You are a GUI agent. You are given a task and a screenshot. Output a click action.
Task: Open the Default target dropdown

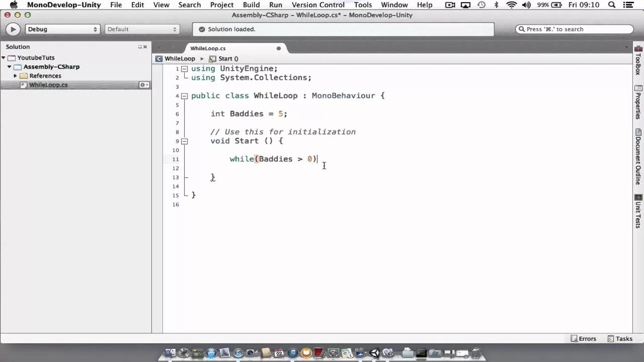(142, 29)
